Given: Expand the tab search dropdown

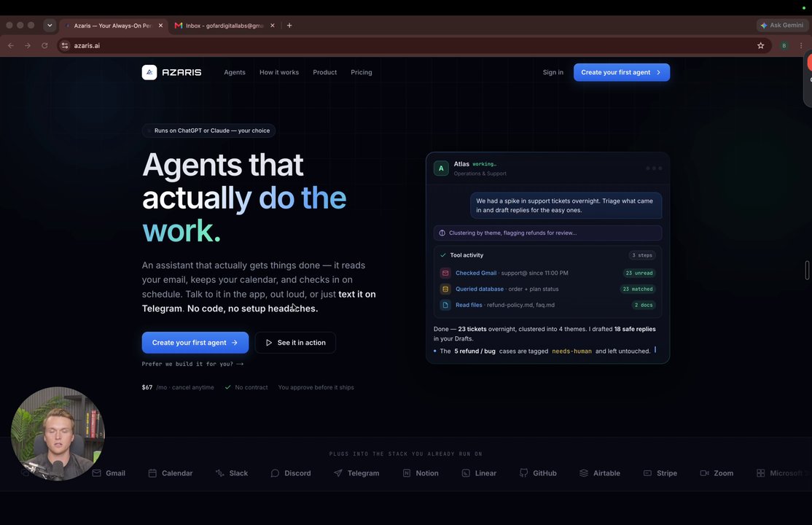Looking at the screenshot, I should 50,25.
